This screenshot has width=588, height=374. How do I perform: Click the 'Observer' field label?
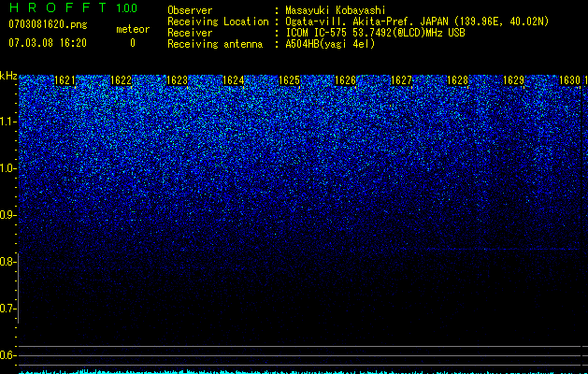click(x=190, y=10)
